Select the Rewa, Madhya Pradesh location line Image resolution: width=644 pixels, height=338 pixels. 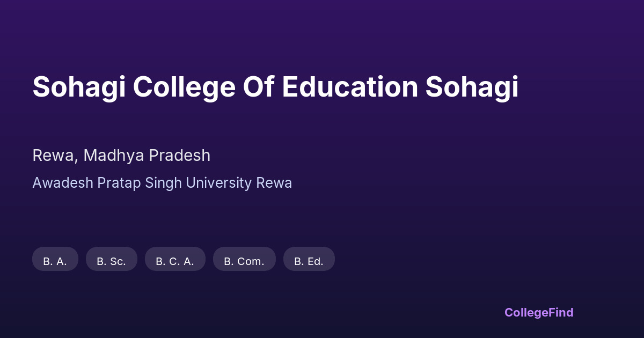tap(121, 156)
